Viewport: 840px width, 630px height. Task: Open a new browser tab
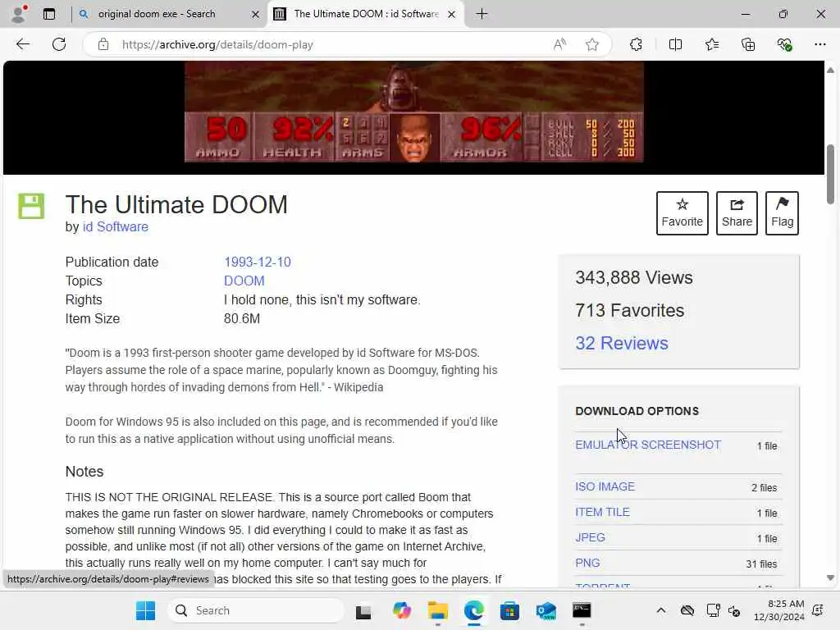[482, 14]
